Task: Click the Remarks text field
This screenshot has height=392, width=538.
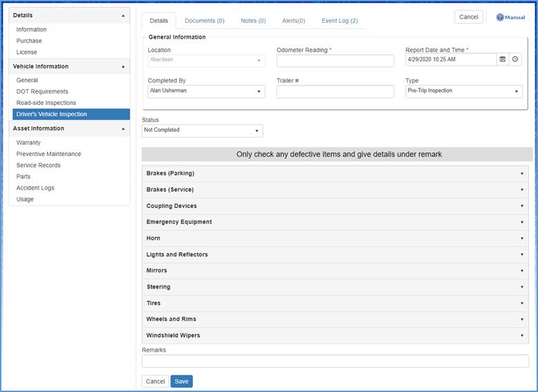Action: pos(335,361)
